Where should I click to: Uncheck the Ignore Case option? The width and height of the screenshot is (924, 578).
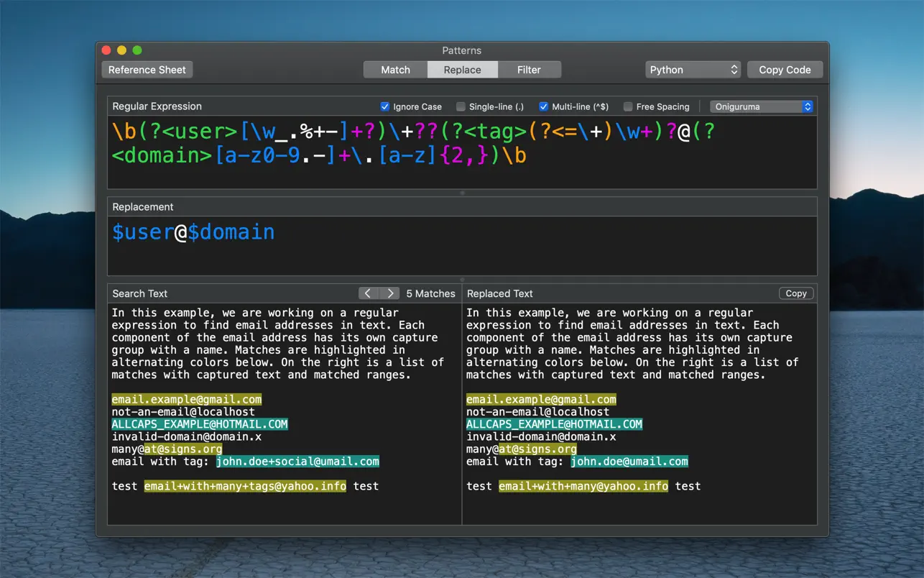(385, 106)
